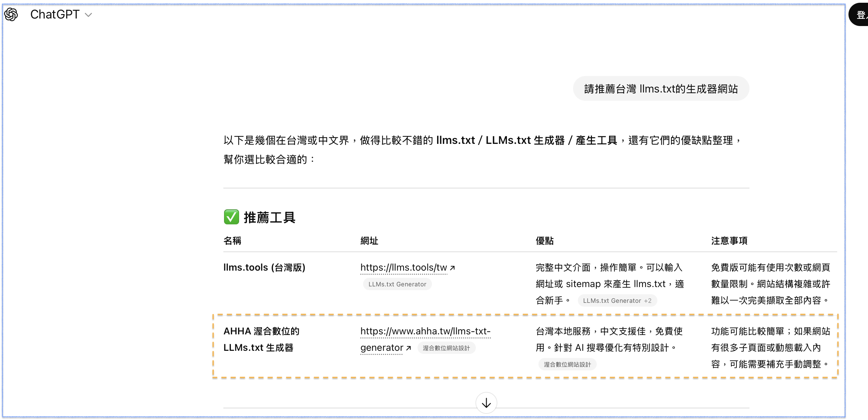Select the AHHA 渥合數位的 LLMs.txt 生成器 cell
The height and width of the screenshot is (420, 868).
coord(261,339)
